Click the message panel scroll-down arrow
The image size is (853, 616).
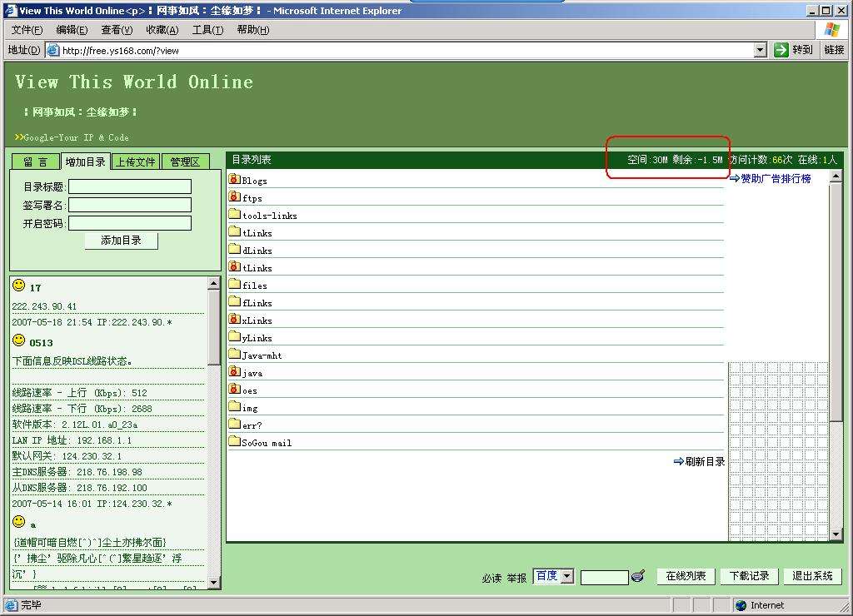(214, 583)
